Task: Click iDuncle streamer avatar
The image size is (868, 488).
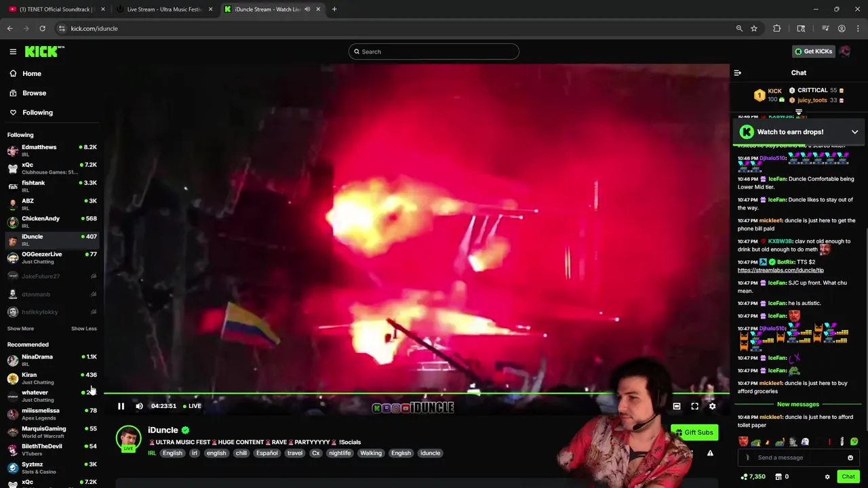Action: pos(128,439)
